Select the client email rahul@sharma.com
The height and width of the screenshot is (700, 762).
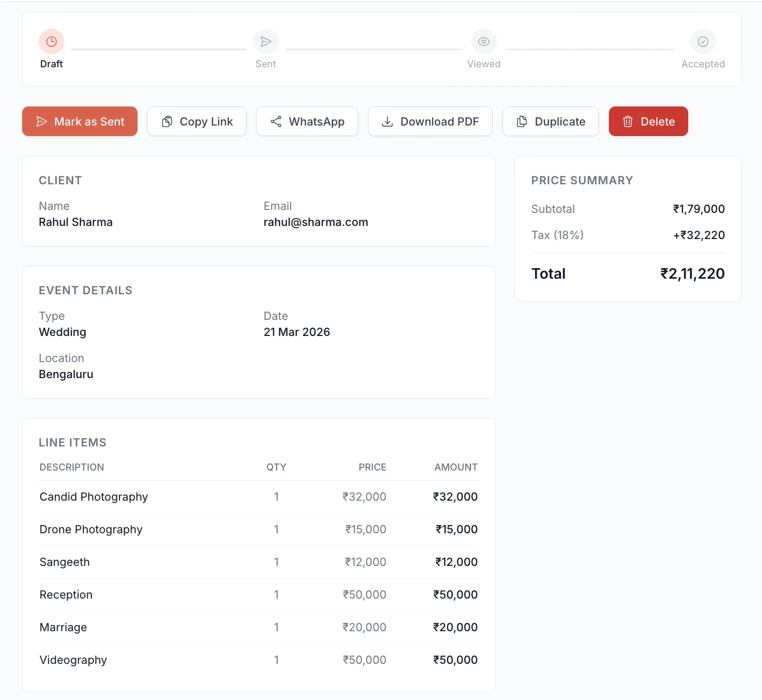pos(316,222)
